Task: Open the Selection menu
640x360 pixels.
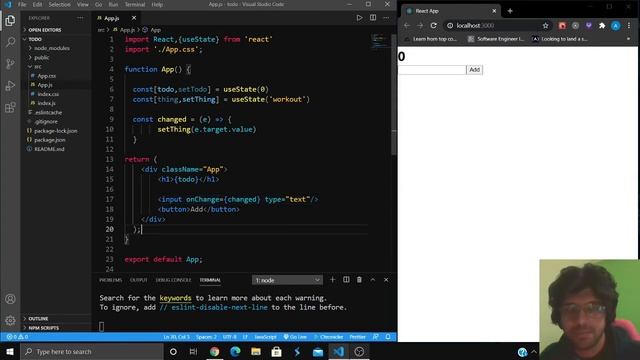Action: pyautogui.click(x=60, y=4)
